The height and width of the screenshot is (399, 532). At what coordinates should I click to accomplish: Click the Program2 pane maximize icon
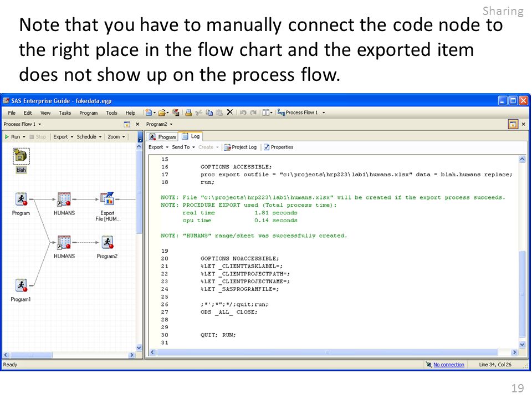(x=513, y=124)
